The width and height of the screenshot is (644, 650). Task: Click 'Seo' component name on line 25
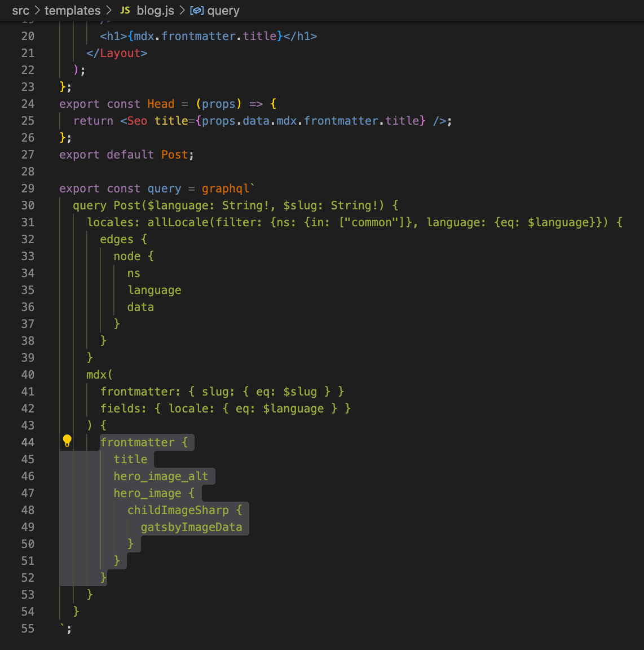click(137, 121)
